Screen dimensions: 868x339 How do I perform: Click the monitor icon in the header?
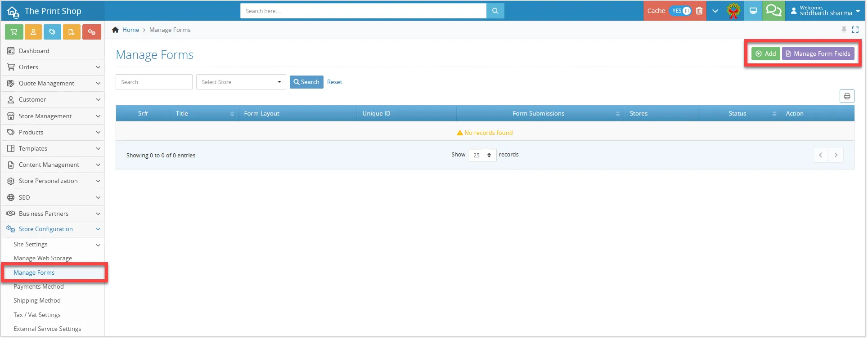753,11
